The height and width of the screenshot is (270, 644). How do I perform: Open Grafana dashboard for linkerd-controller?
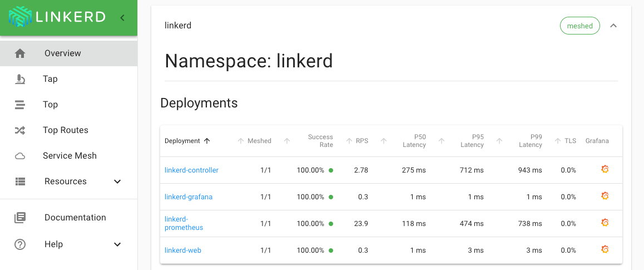[x=605, y=169]
